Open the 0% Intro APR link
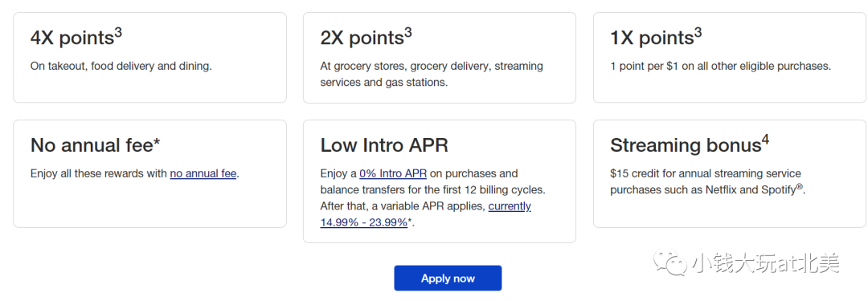868x301 pixels. (x=393, y=173)
